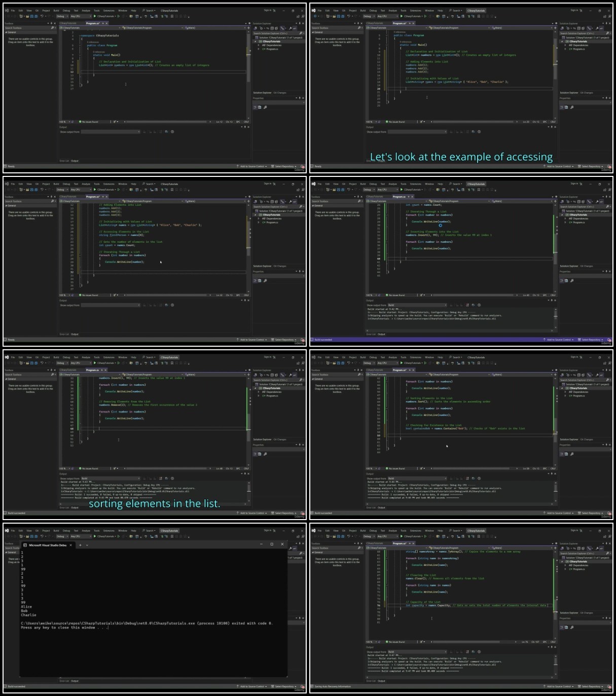Open the tab dropdown chevron in debug console

click(x=87, y=545)
